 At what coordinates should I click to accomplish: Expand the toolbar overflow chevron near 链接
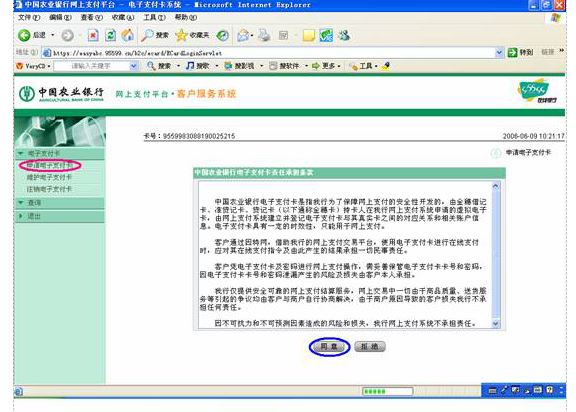pos(561,50)
